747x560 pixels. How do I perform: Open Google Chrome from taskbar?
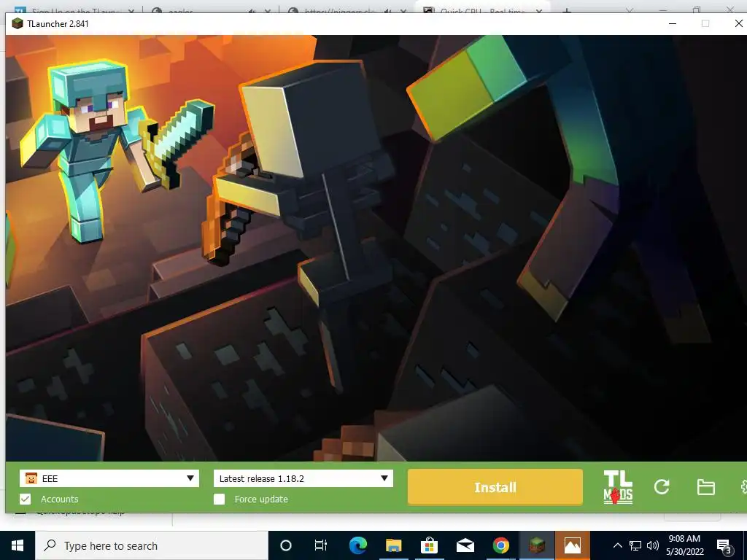click(x=500, y=545)
